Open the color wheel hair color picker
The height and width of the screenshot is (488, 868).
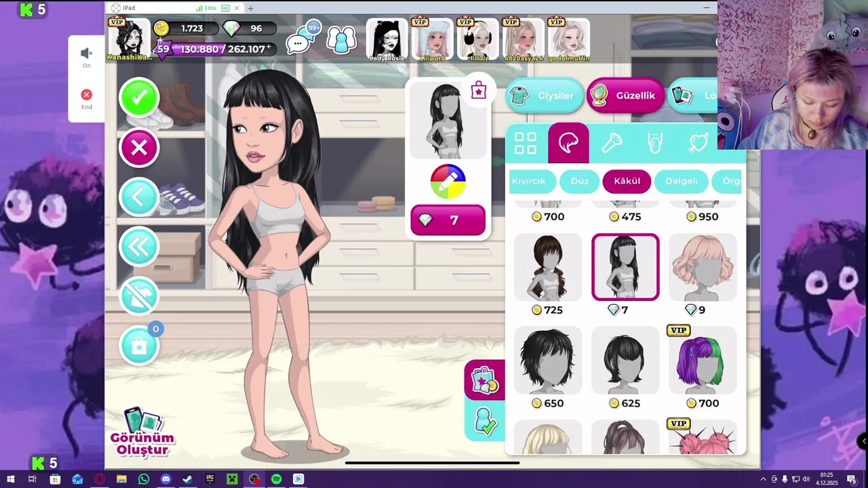pyautogui.click(x=448, y=182)
